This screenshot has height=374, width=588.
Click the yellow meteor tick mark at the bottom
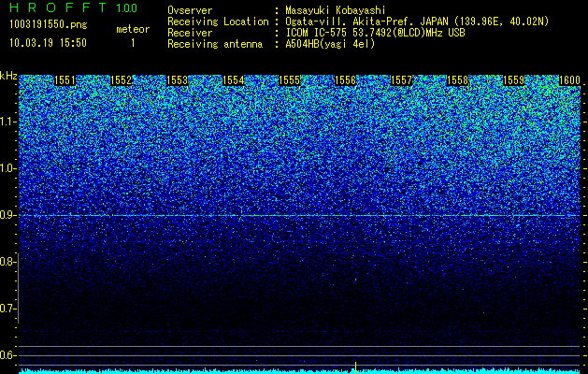(355, 367)
